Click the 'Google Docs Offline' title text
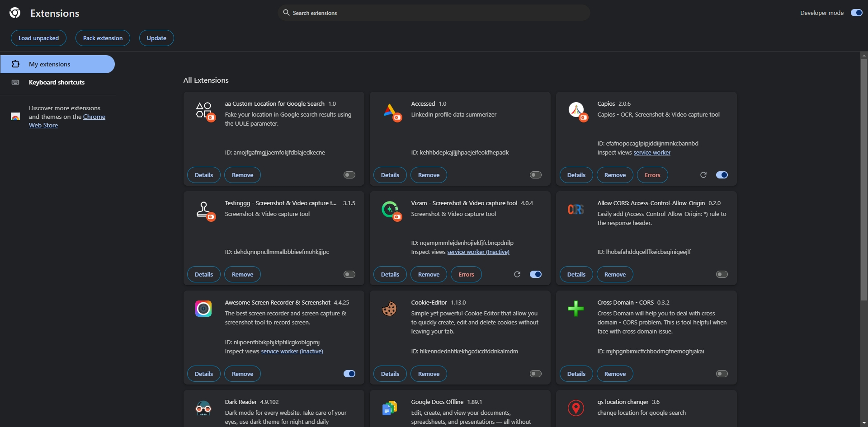 point(437,402)
